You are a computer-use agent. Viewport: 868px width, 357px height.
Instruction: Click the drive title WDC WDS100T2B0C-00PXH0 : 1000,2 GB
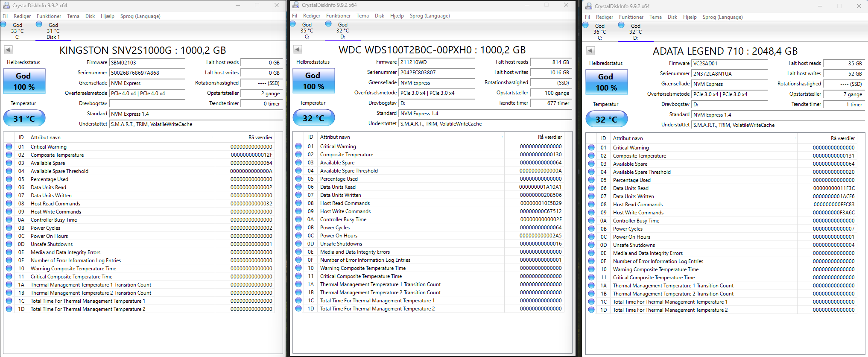pyautogui.click(x=432, y=50)
